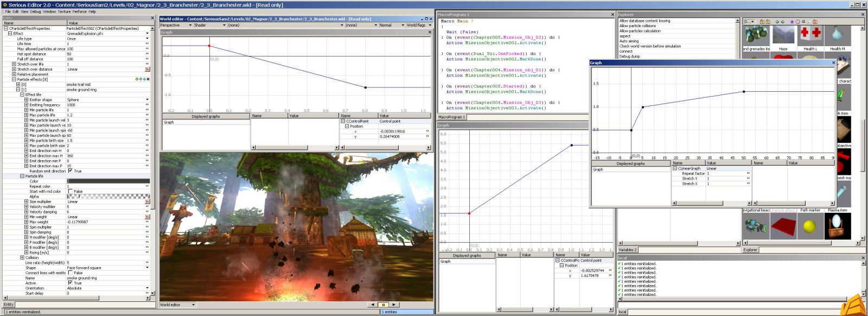Open the File menu
The image size is (868, 316).
8,11
